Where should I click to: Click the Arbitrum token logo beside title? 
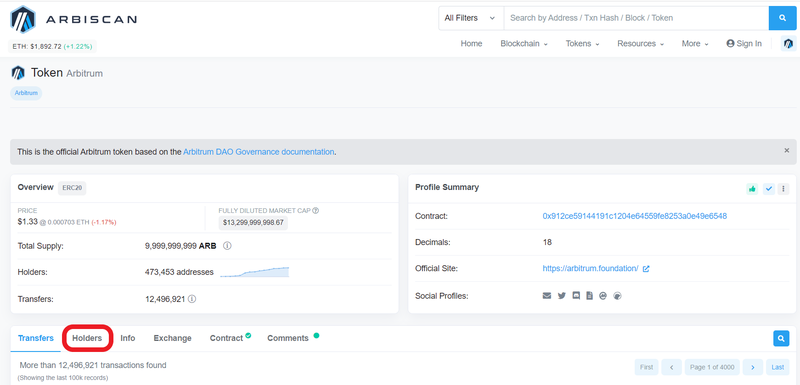coord(18,73)
